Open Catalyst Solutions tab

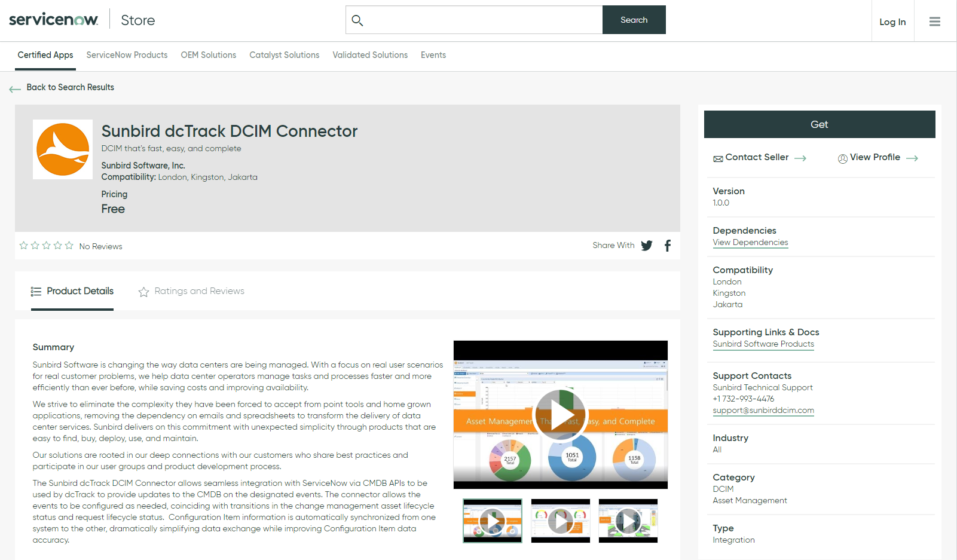(285, 55)
